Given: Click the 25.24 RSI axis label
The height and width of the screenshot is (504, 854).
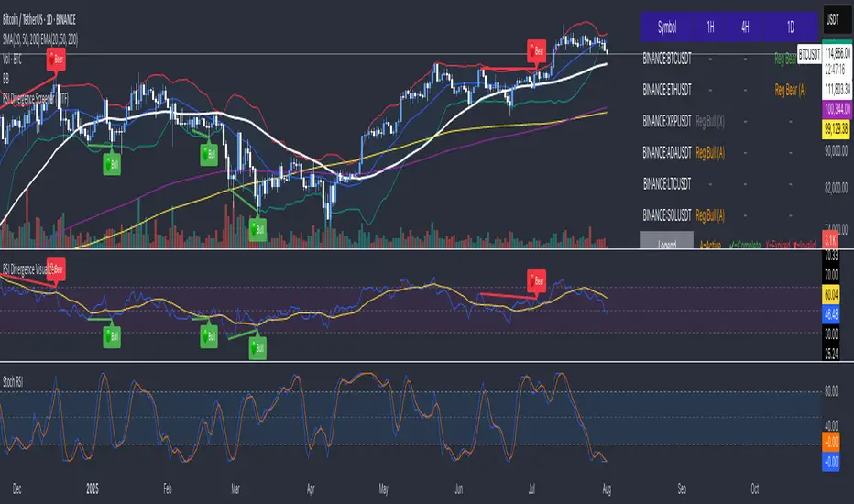Looking at the screenshot, I should (831, 355).
